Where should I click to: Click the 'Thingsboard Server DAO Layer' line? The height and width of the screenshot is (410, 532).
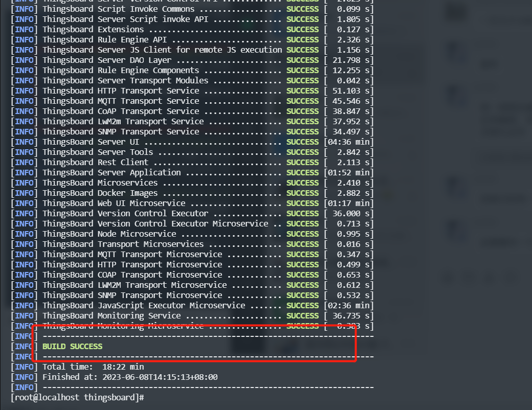(x=192, y=60)
